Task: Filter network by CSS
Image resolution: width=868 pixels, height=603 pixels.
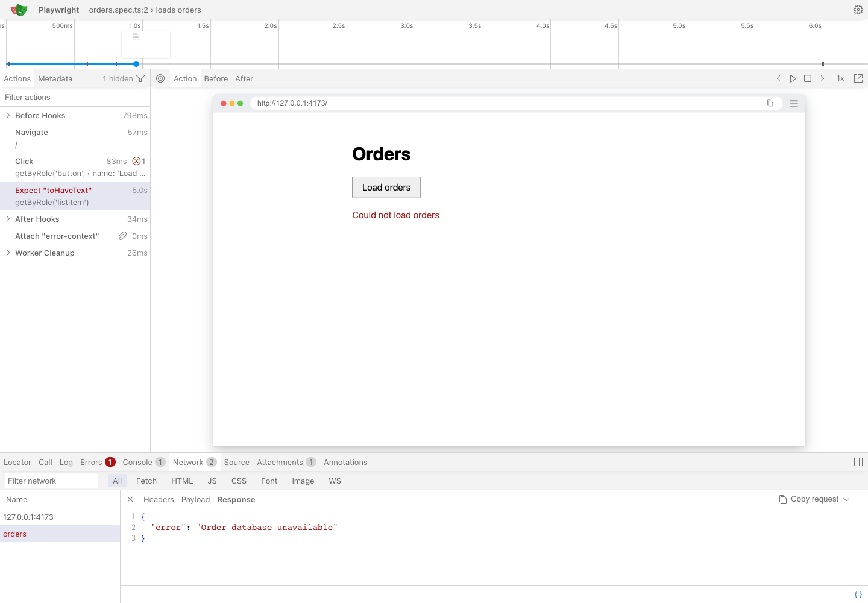Action: coord(239,481)
